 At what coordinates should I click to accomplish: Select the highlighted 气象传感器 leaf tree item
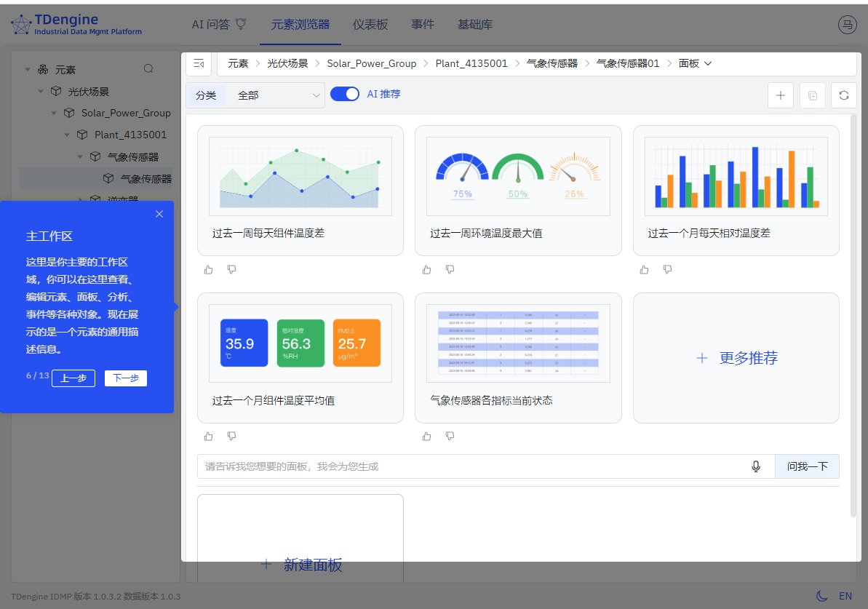96,178
